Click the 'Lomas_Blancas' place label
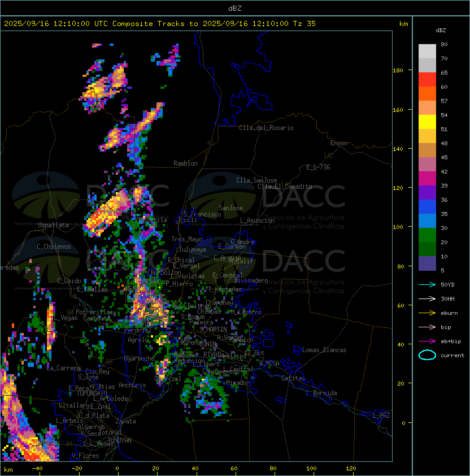This screenshot has width=470, height=476. [324, 350]
